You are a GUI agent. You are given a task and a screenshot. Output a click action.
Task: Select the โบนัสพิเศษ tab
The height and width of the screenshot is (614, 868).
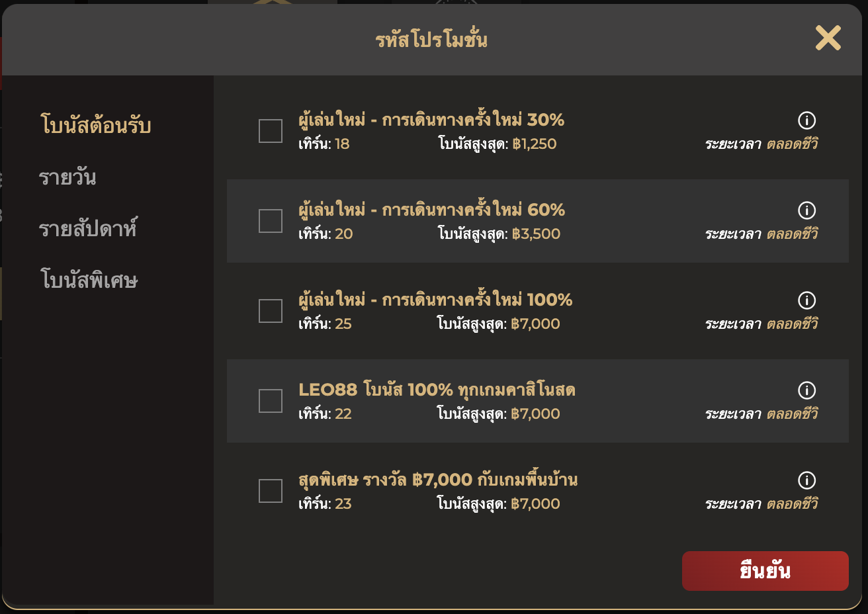point(89,281)
